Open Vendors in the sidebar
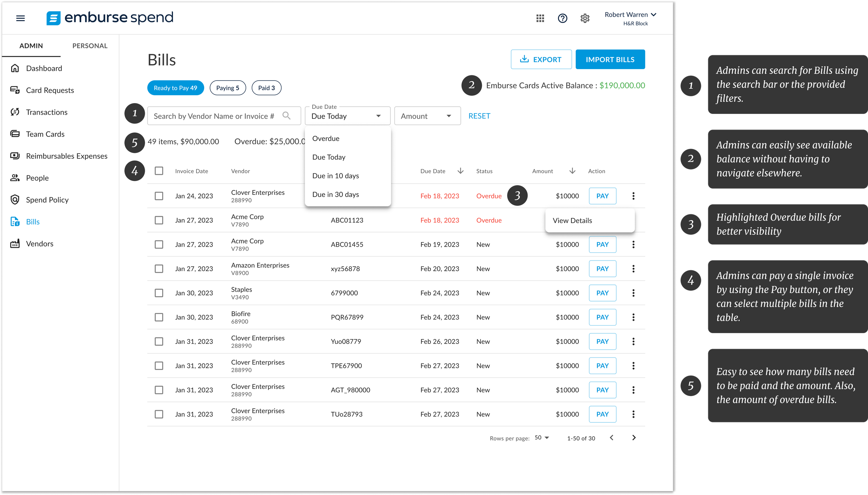 point(40,243)
